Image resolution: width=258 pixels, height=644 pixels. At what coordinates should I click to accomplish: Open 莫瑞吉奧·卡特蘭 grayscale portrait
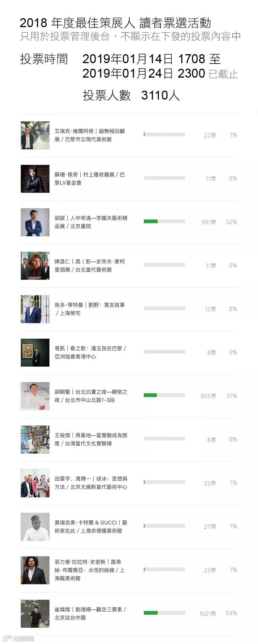pos(35,527)
